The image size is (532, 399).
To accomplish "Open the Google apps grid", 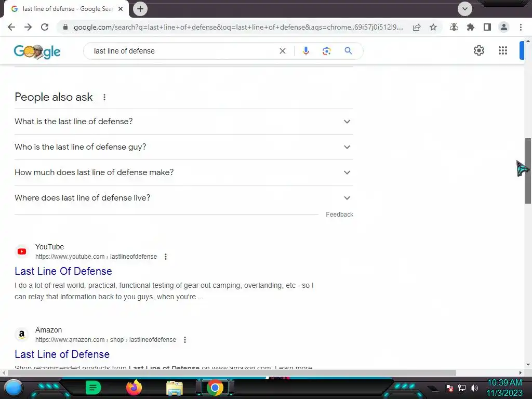I will click(503, 50).
